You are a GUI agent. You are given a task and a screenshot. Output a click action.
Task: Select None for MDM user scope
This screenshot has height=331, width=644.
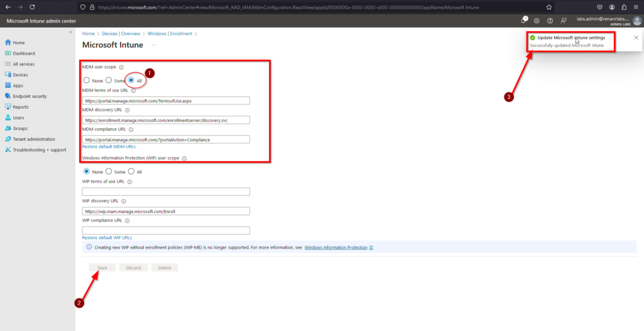pos(87,80)
